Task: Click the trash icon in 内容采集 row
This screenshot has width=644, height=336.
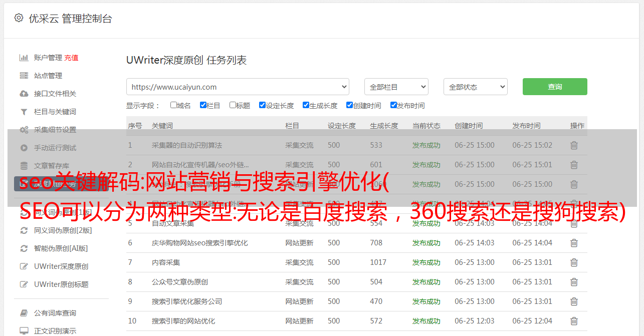Action: [x=574, y=262]
